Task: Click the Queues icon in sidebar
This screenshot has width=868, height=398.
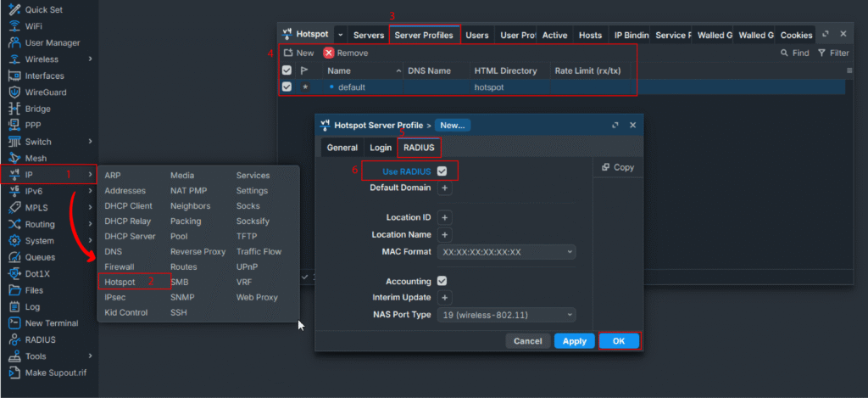Action: click(15, 257)
